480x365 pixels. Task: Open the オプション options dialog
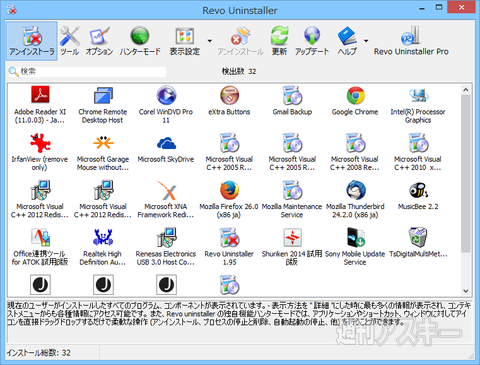click(99, 41)
